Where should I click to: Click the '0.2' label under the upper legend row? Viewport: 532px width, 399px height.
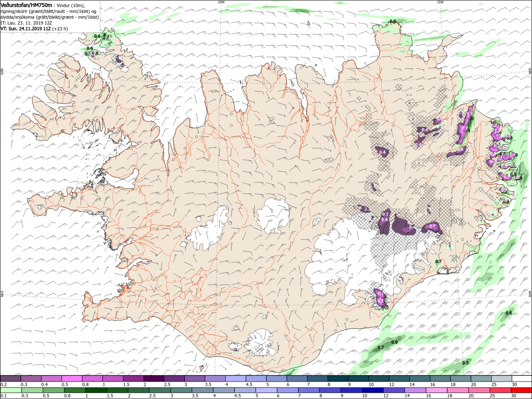[x=3, y=384]
